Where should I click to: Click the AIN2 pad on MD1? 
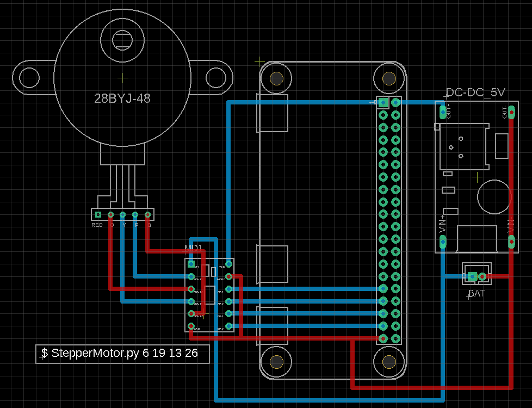tap(228, 301)
